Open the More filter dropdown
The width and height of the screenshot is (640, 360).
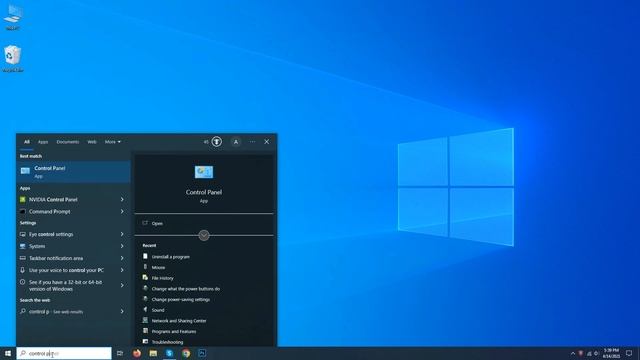113,142
